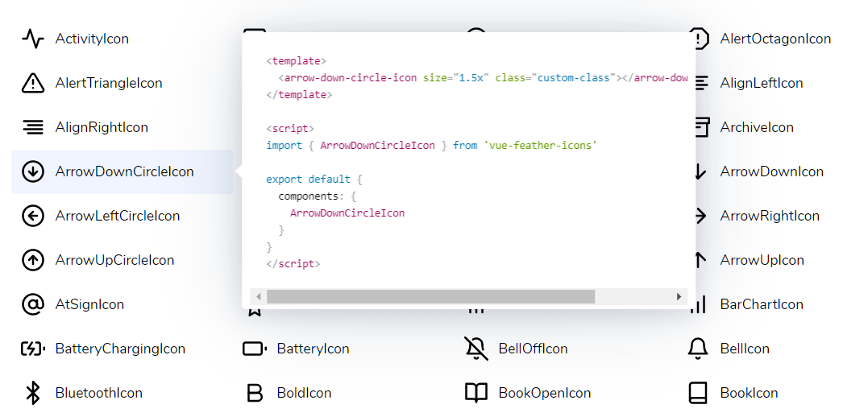Select the AtSign icon glyph
The image size is (868, 417).
[x=33, y=304]
